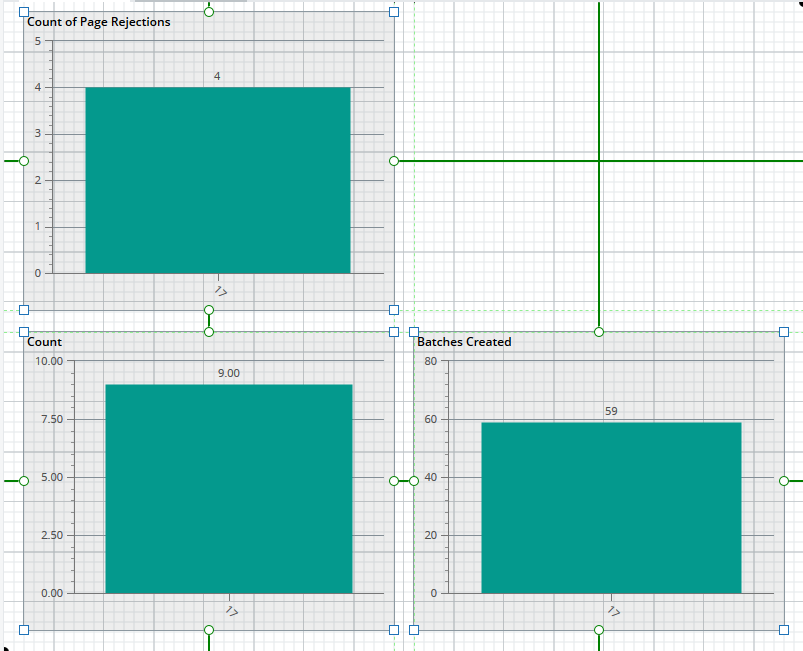Click the 17 axis label under Batches Created bar
Viewport: 803px width, 651px height.
click(x=614, y=611)
